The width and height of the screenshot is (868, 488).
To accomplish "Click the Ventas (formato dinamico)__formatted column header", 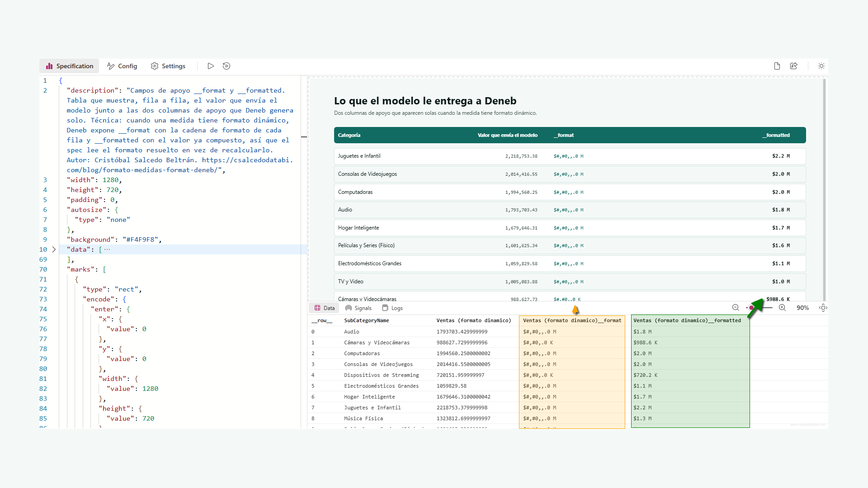I will 687,321.
